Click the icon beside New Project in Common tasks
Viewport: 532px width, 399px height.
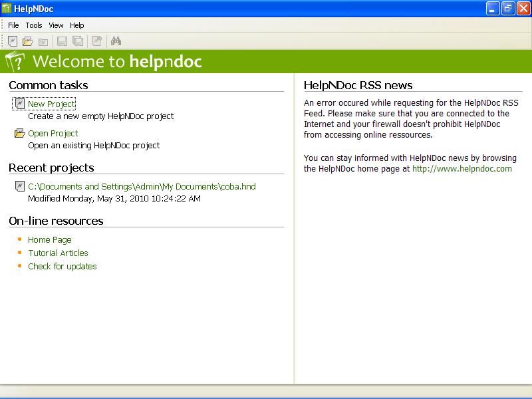coord(20,104)
